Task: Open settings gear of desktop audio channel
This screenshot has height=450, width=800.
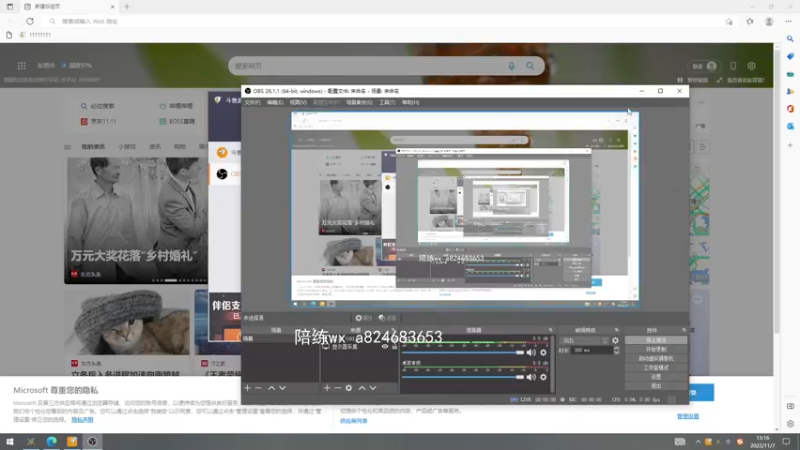Action: tap(543, 377)
